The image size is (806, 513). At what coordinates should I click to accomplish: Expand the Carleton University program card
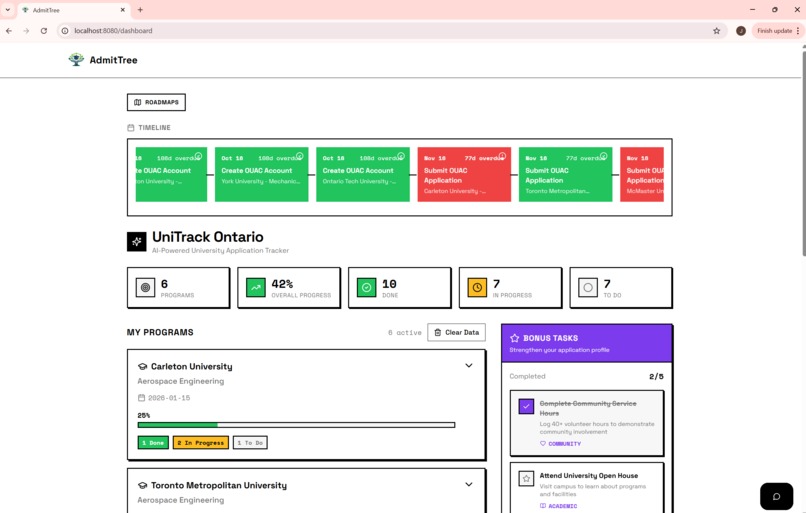(x=469, y=365)
